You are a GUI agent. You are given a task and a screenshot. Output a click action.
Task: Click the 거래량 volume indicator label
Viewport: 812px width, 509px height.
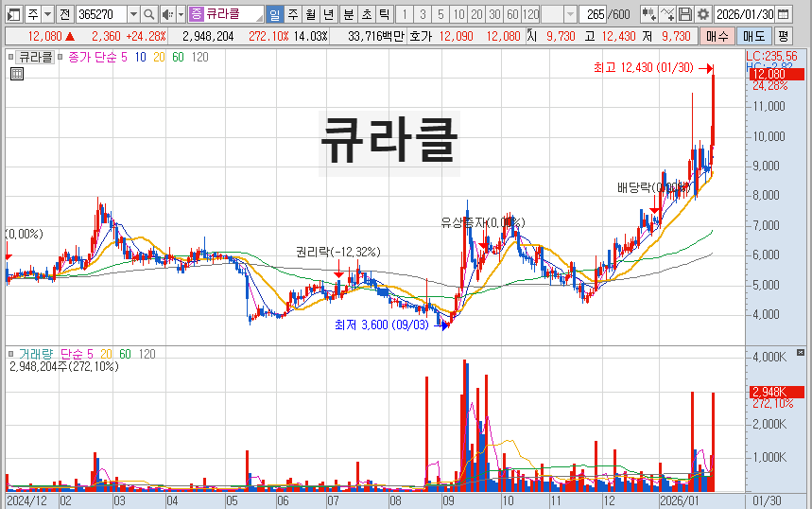pyautogui.click(x=36, y=354)
